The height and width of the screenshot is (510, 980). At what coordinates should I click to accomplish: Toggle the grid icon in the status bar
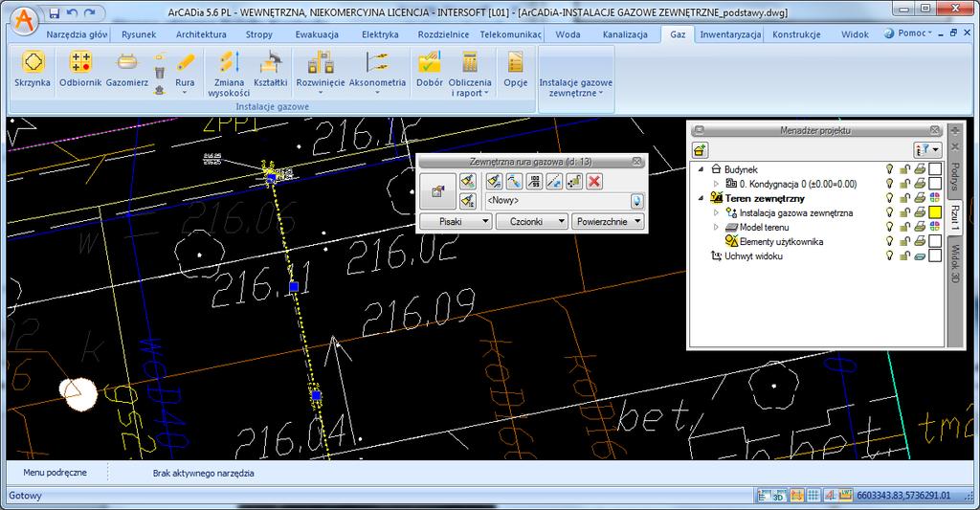(x=813, y=496)
